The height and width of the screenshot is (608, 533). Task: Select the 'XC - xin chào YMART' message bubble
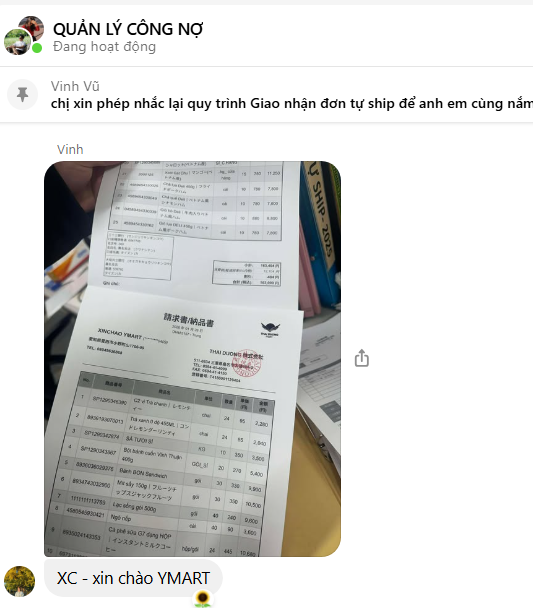[x=133, y=578]
